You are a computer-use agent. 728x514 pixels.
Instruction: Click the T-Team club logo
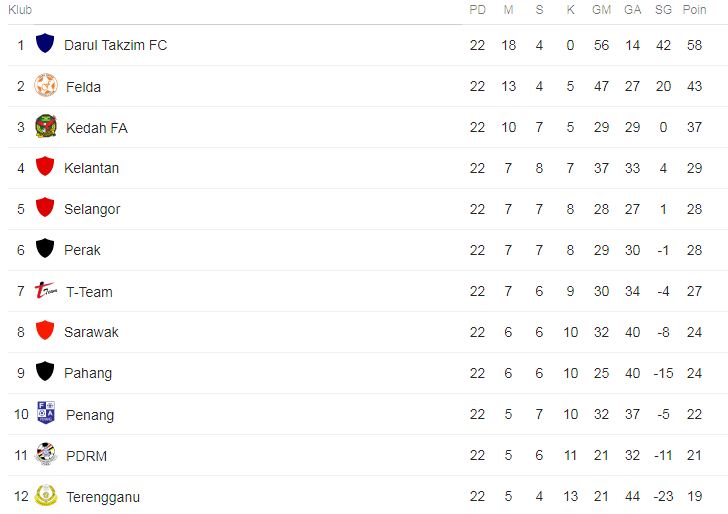click(x=46, y=291)
